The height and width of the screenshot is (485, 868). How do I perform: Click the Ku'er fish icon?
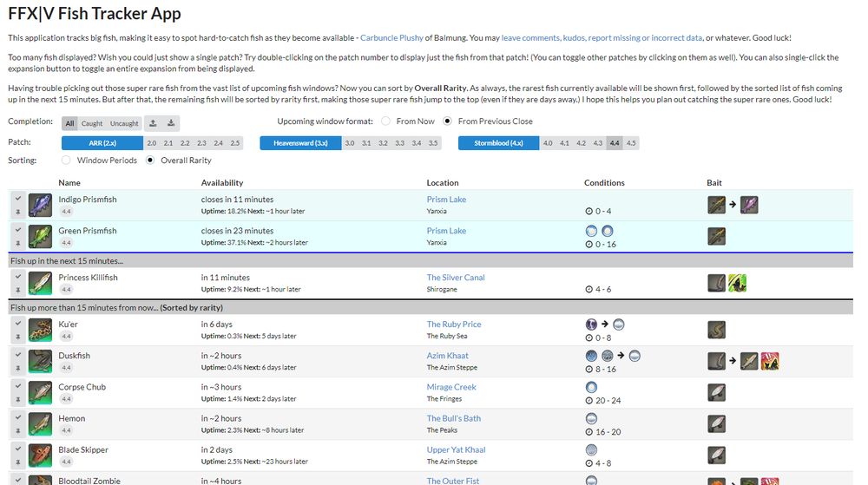click(41, 331)
